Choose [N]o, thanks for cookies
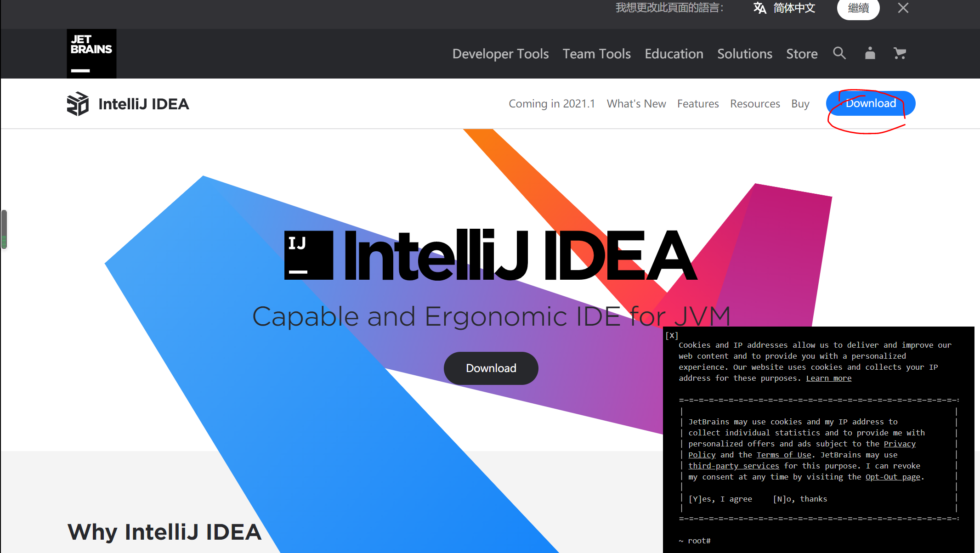Viewport: 980px width, 553px height. click(x=799, y=499)
